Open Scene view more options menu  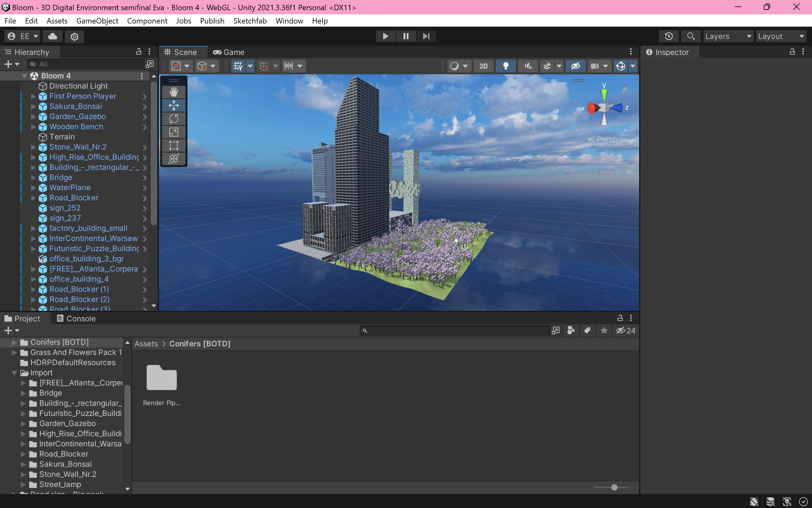(631, 52)
